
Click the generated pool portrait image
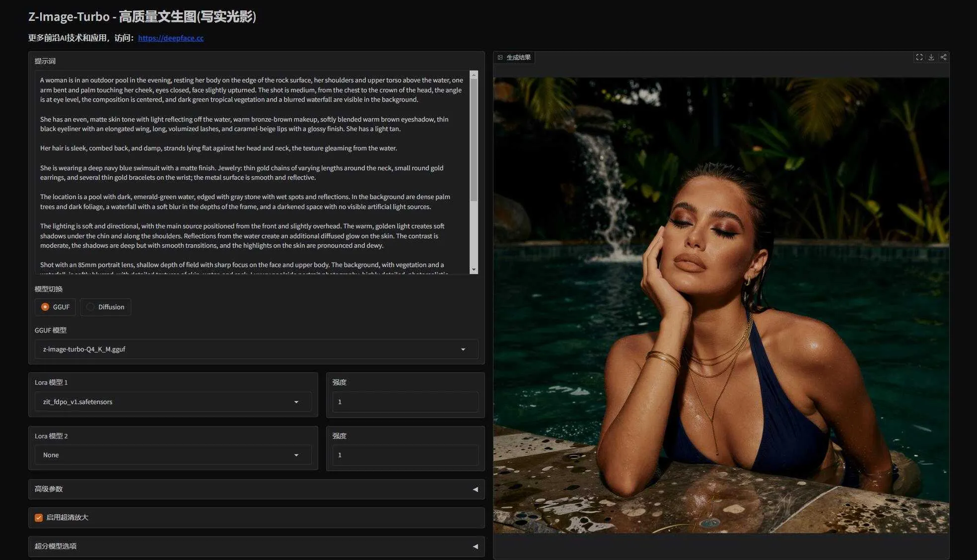[x=721, y=305]
